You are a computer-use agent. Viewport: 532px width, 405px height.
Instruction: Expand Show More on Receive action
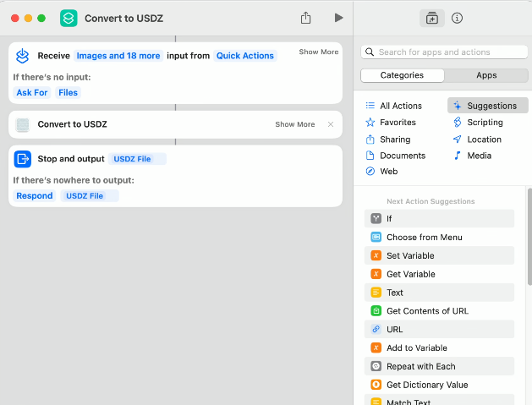(319, 52)
